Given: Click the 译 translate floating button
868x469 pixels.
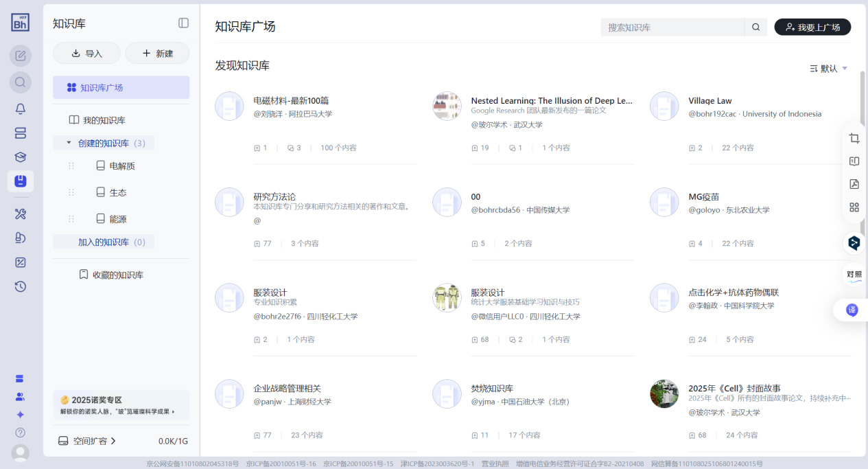Looking at the screenshot, I should tap(852, 310).
